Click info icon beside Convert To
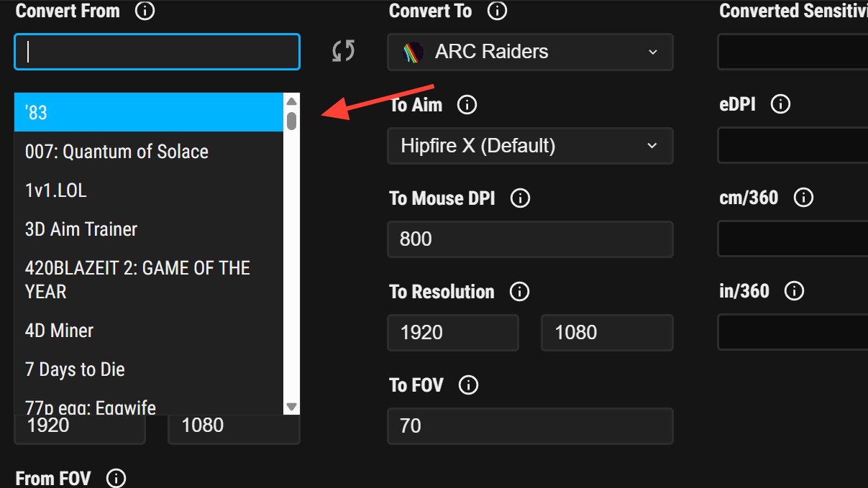The image size is (868, 488). (497, 11)
